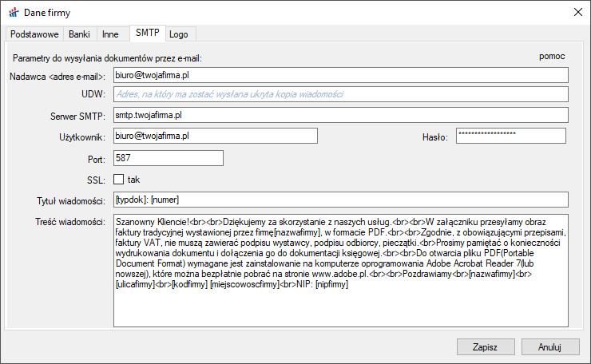This screenshot has width=591, height=364.
Task: Click the SMTP tab
Action: (147, 33)
